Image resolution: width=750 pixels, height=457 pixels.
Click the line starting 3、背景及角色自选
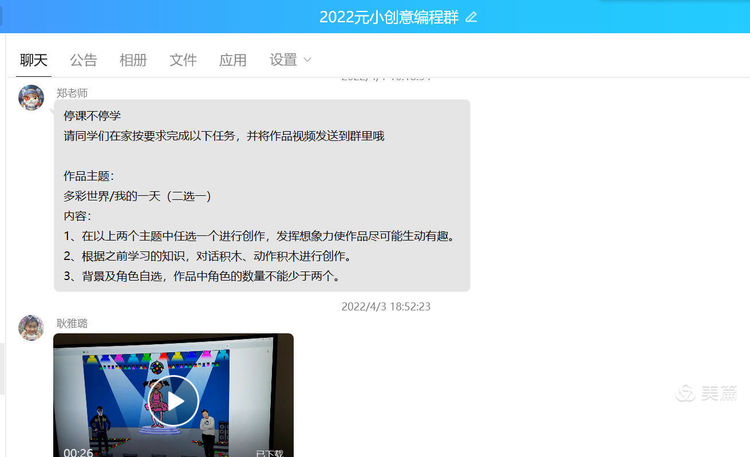(202, 276)
